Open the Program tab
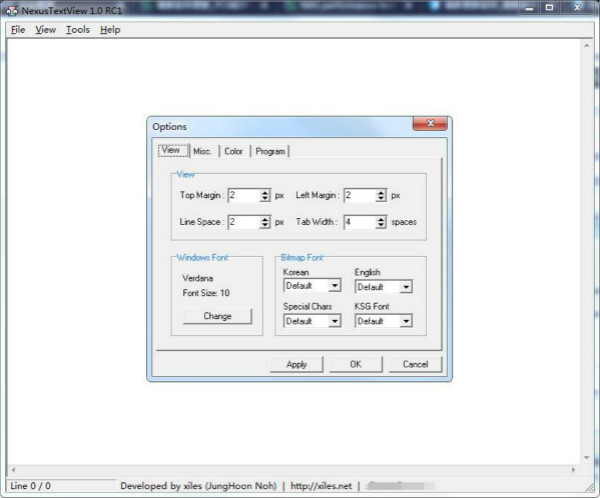 (x=270, y=151)
